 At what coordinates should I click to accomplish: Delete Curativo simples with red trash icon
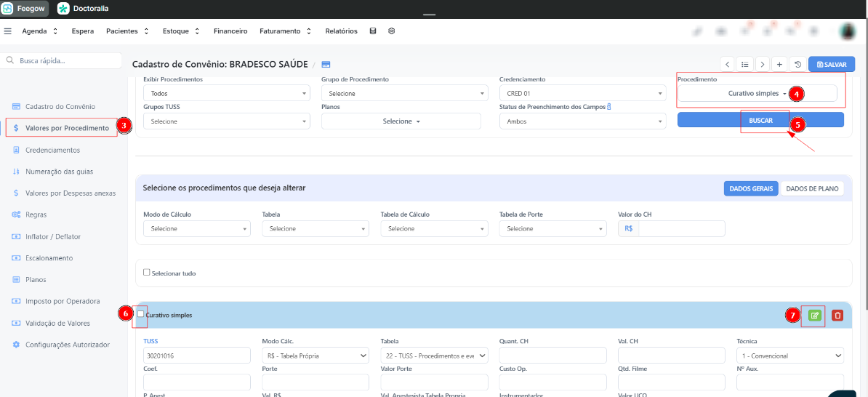(838, 315)
